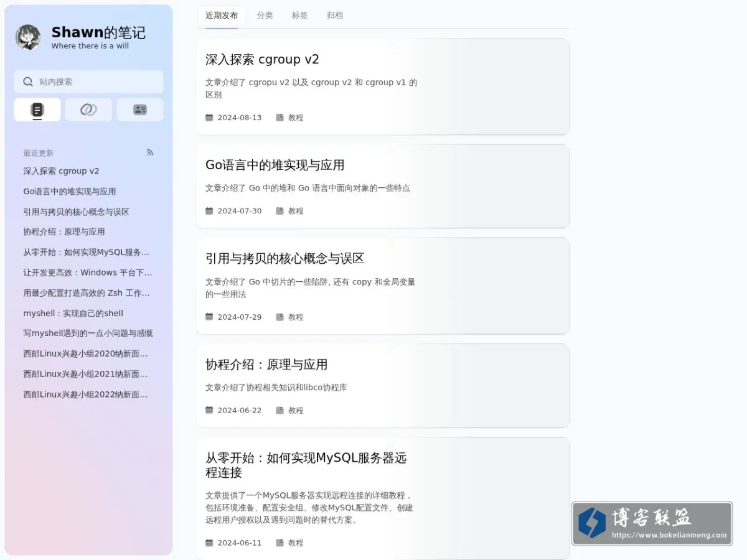Open the RSS feed icon
This screenshot has height=560, width=747.
tap(150, 152)
